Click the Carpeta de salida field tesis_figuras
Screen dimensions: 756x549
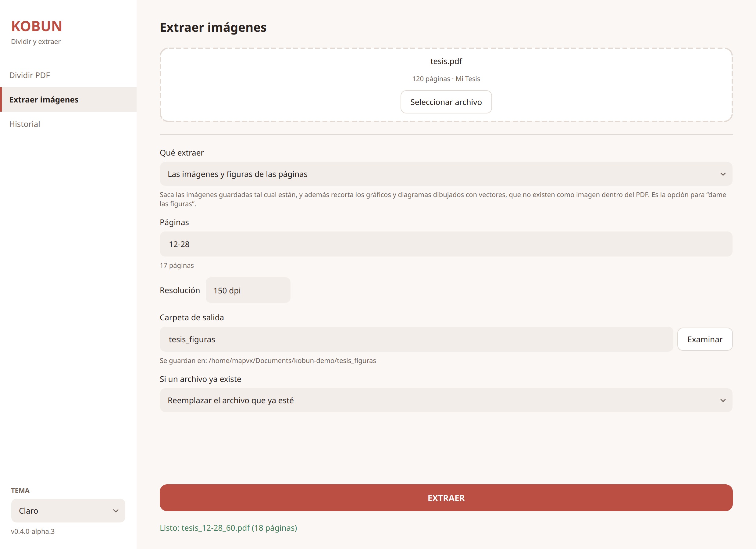[x=416, y=339]
